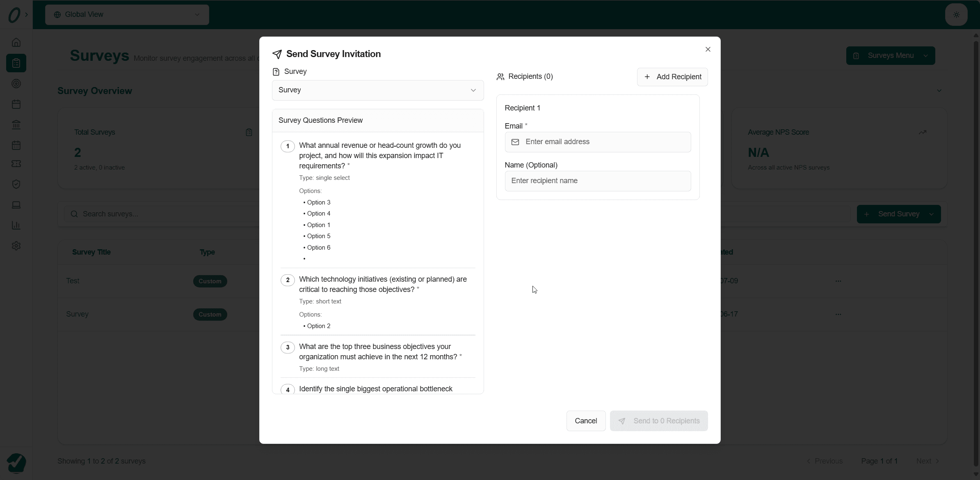
Task: Select the ticket icon in the sidebar
Action: [16, 164]
